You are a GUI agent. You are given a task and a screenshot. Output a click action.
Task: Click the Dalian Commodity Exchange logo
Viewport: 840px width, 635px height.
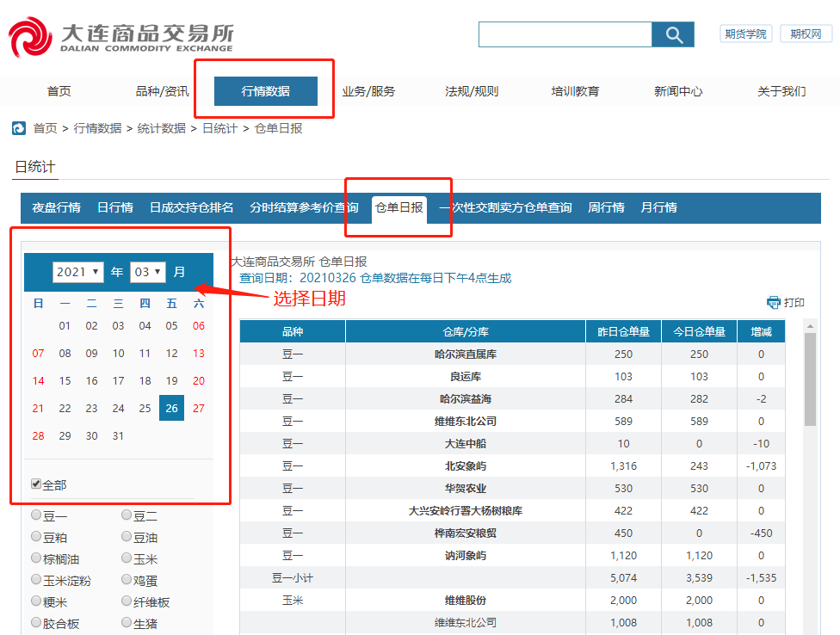point(121,37)
